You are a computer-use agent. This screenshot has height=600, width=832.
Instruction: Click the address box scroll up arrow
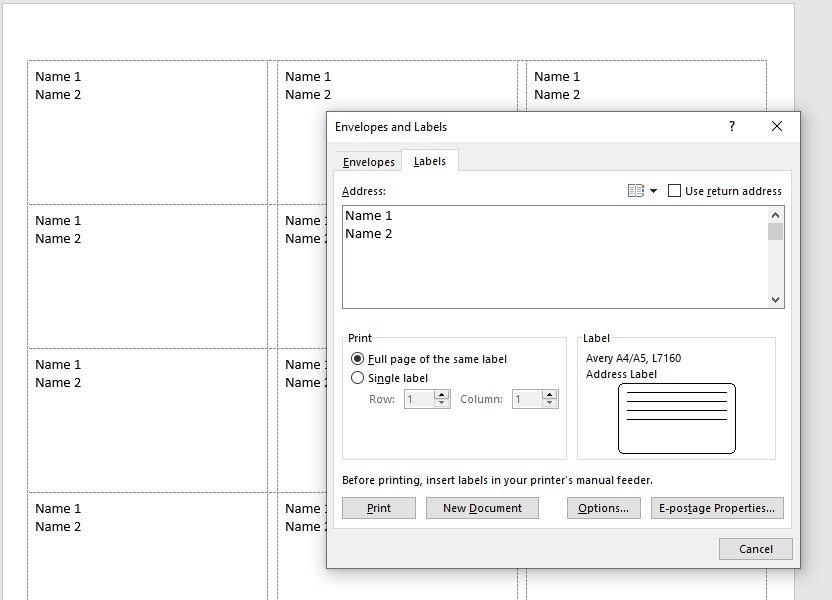pyautogui.click(x=775, y=215)
